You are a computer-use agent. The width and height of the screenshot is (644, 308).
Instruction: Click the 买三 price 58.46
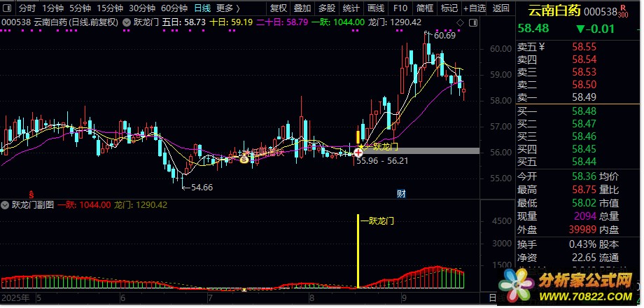(x=584, y=136)
